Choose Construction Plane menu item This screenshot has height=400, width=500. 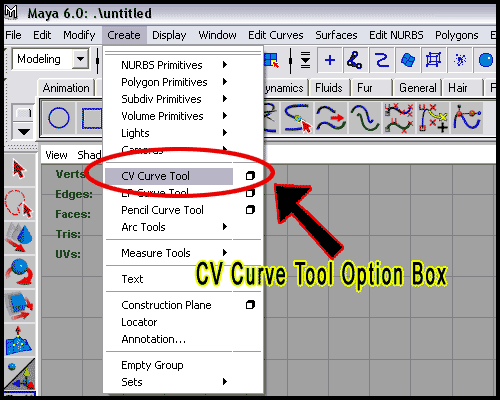click(166, 305)
